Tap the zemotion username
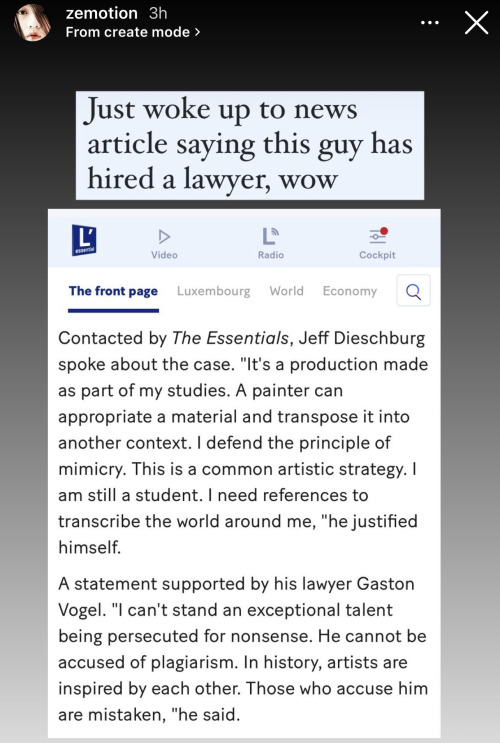The height and width of the screenshot is (743, 500). click(101, 13)
